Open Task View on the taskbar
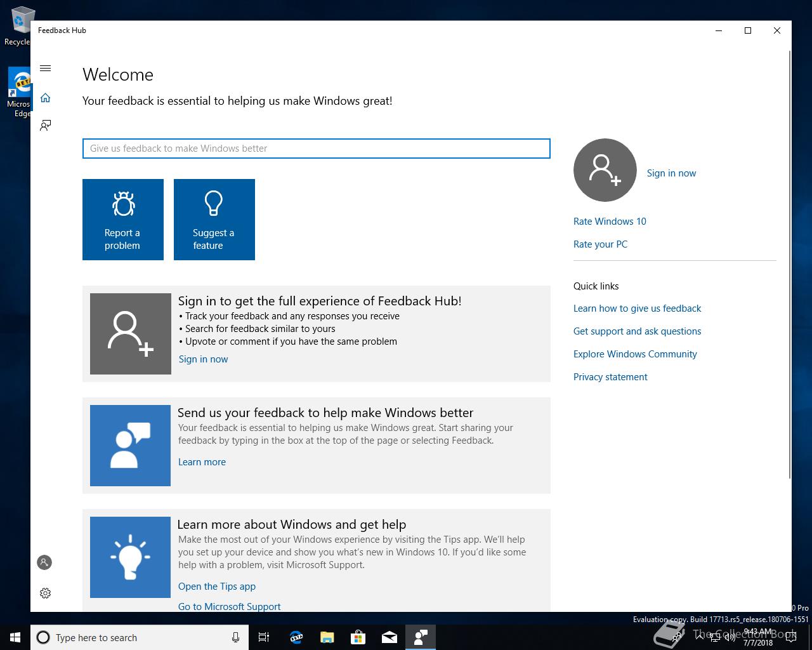The image size is (812, 650). click(x=264, y=637)
